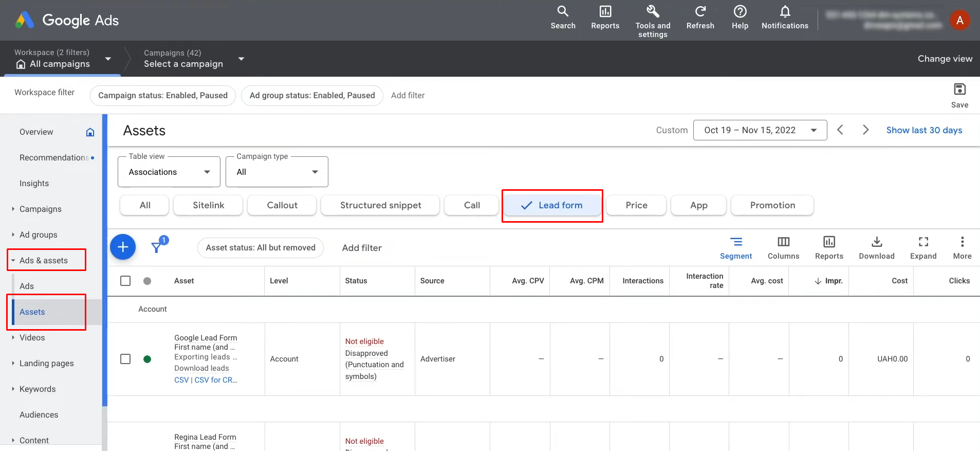Click Add filter in the workspace filter bar

pos(408,96)
